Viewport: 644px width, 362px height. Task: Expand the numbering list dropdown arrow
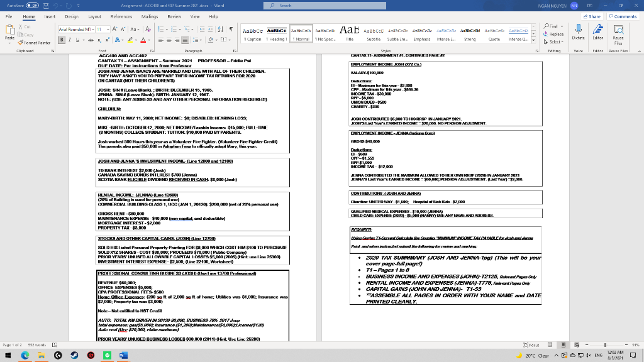click(180, 29)
